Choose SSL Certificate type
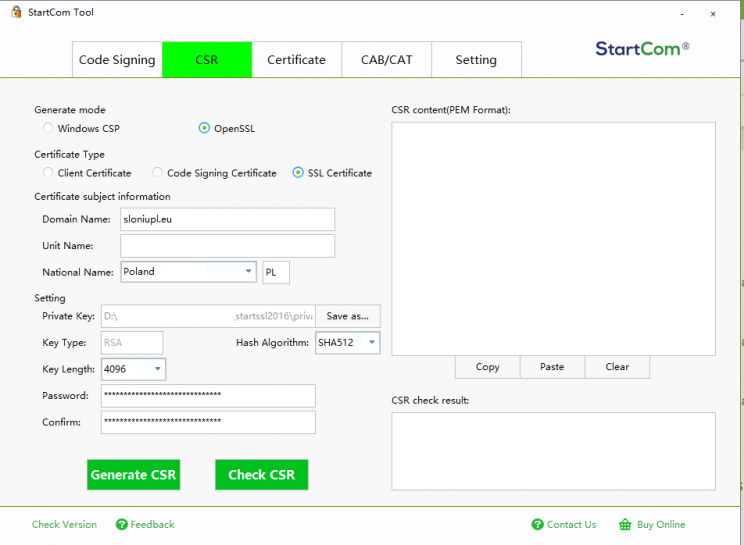 click(x=298, y=173)
